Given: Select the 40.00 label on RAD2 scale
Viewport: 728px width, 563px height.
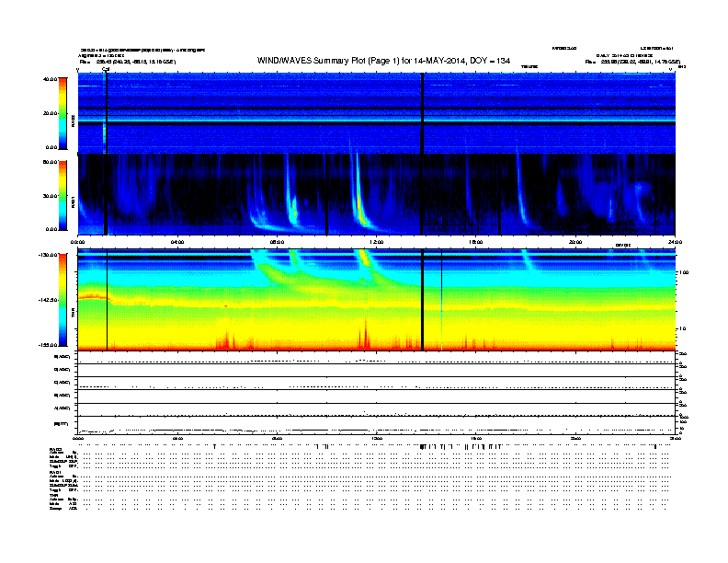Looking at the screenshot, I should pos(50,79).
